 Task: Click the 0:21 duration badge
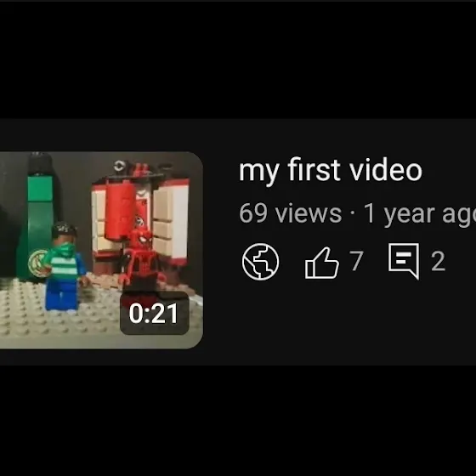(155, 313)
